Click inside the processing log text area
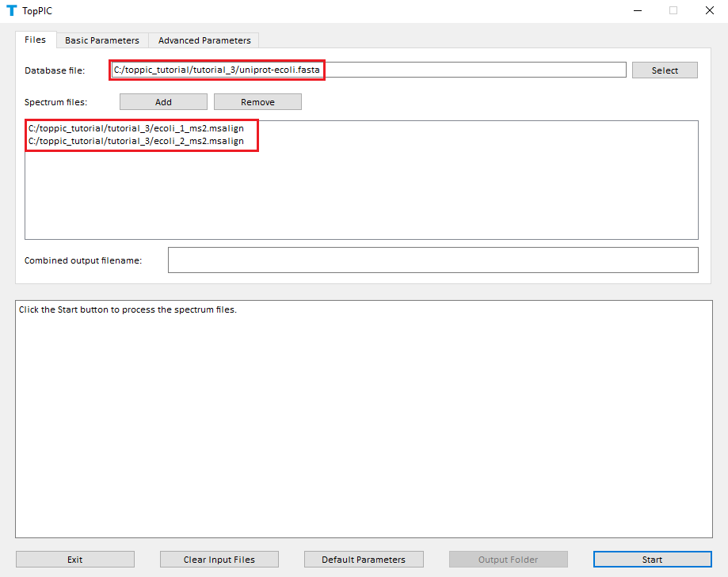This screenshot has width=728, height=577. pos(363,419)
